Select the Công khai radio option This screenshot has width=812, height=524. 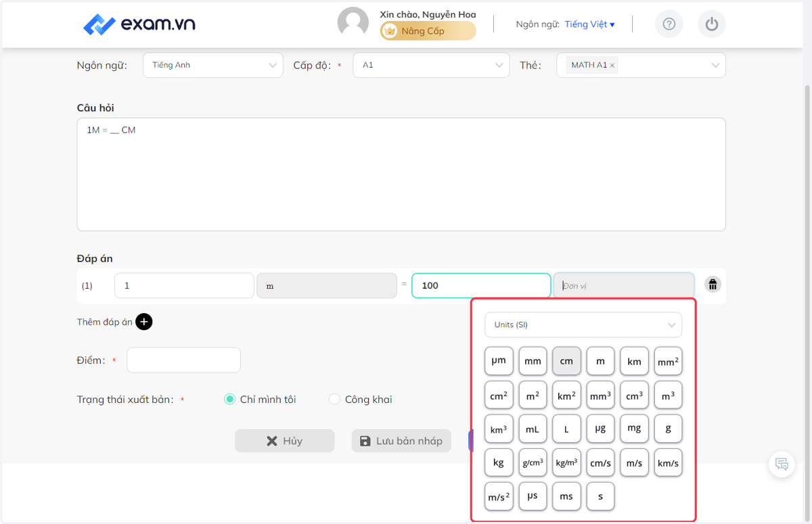point(334,400)
